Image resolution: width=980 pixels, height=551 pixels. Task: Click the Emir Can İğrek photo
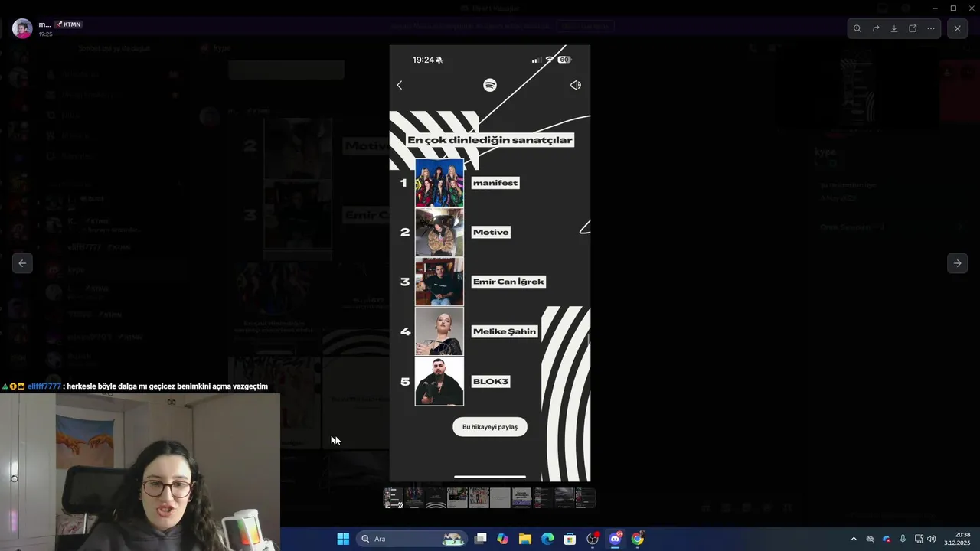tap(439, 282)
